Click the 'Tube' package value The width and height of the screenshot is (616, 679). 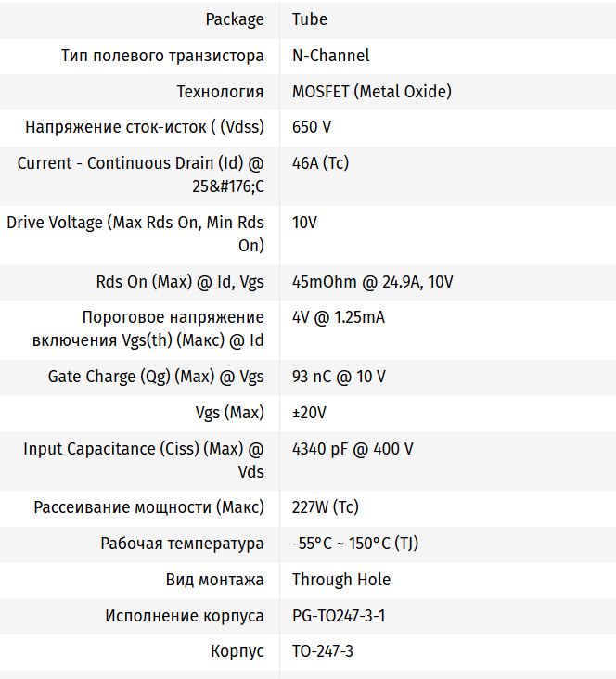pos(310,19)
